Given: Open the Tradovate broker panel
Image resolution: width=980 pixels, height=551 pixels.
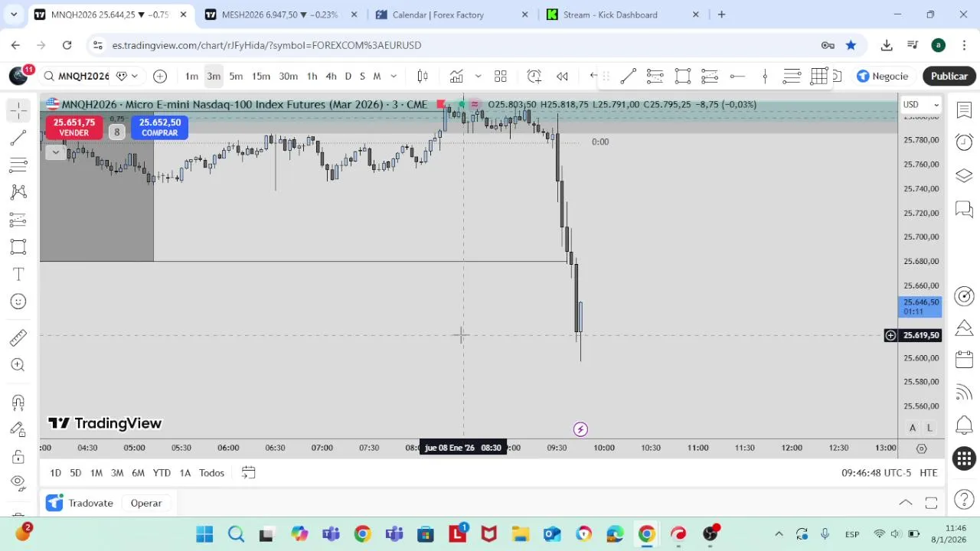Looking at the screenshot, I should point(80,503).
